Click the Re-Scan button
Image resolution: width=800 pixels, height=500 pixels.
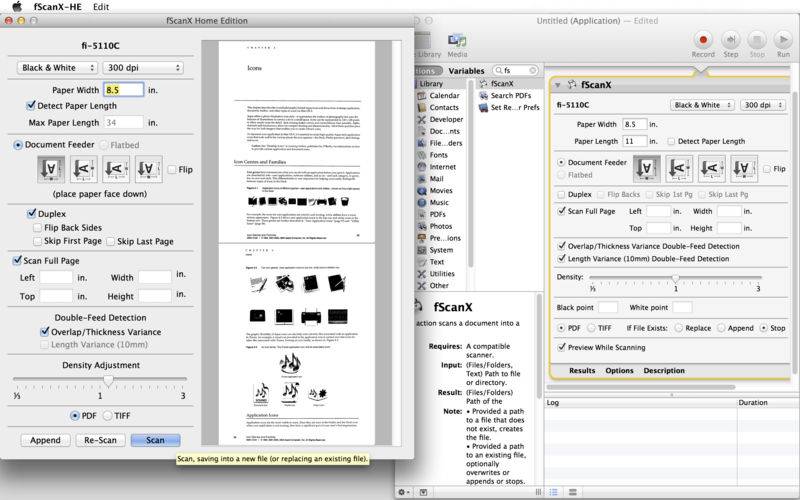point(101,440)
